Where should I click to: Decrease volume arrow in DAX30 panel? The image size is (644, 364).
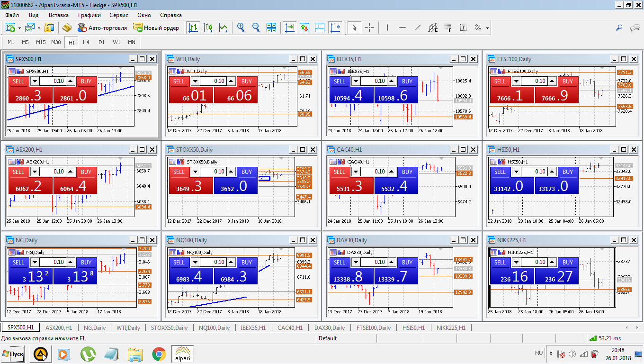(356, 262)
